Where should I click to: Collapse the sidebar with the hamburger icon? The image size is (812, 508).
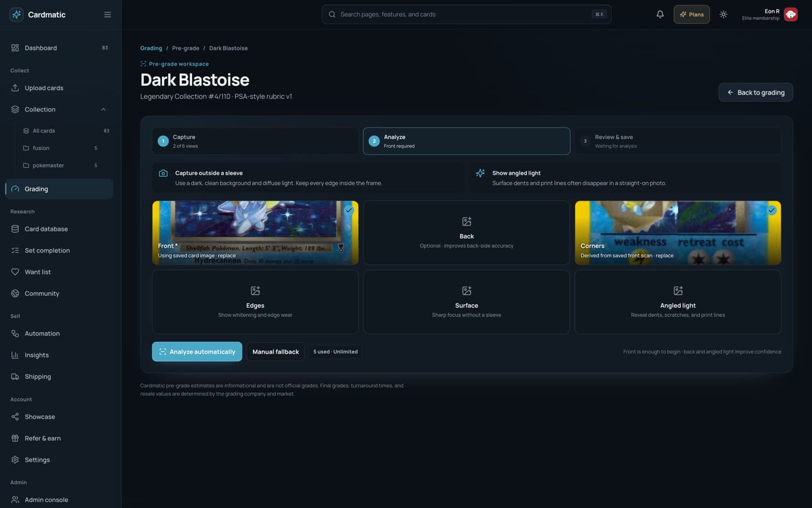[108, 15]
